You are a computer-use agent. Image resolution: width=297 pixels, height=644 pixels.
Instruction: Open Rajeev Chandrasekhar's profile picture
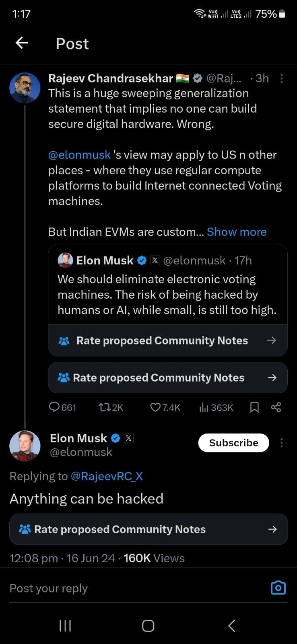[x=25, y=88]
